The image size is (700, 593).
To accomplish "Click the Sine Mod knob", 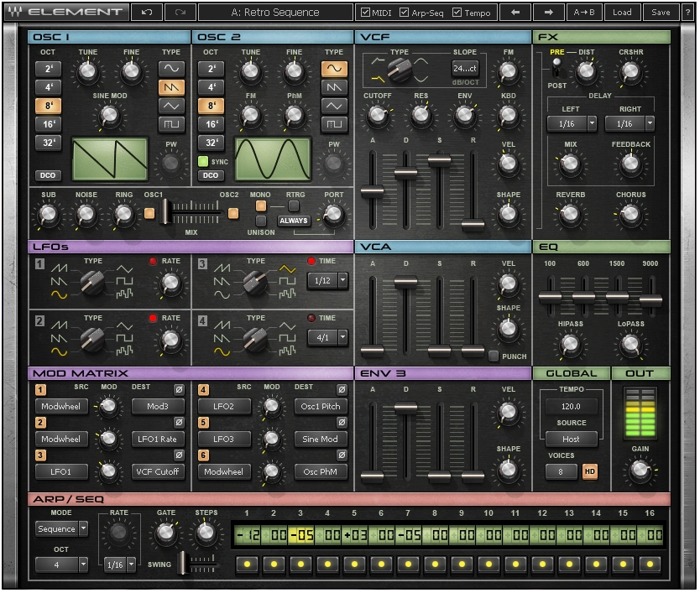I will click(x=109, y=116).
